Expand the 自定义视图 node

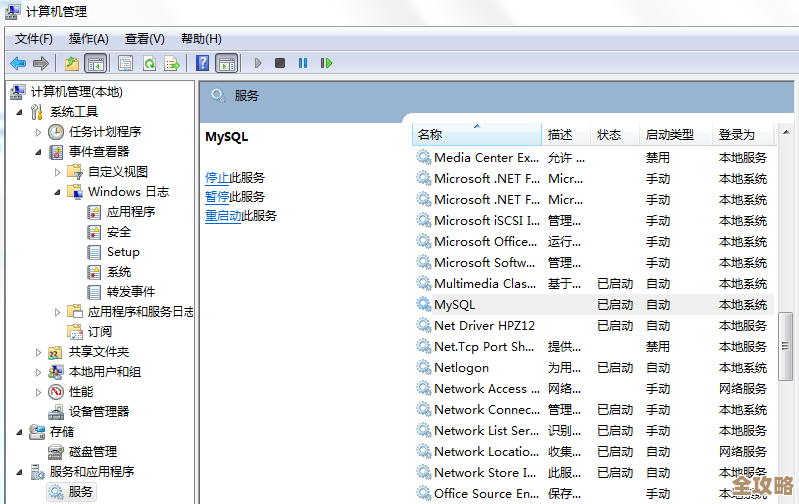57,172
